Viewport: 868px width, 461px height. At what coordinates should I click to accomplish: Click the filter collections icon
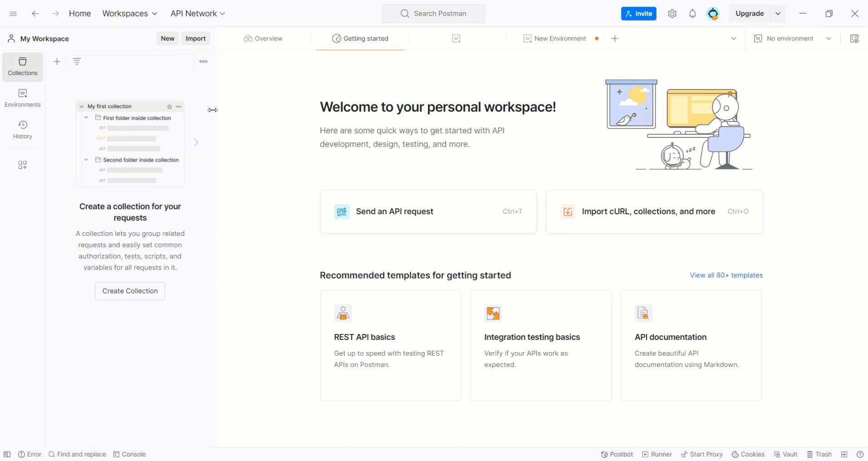(x=77, y=61)
